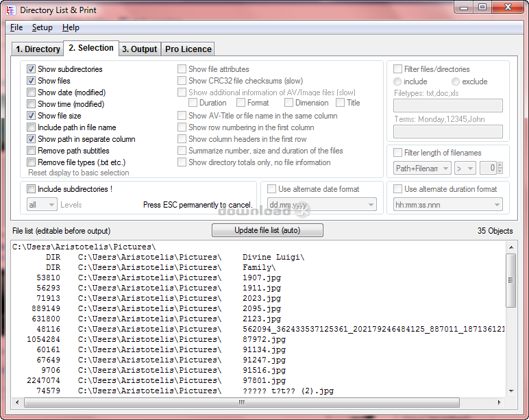Decrease filename length spinner value

[500, 171]
